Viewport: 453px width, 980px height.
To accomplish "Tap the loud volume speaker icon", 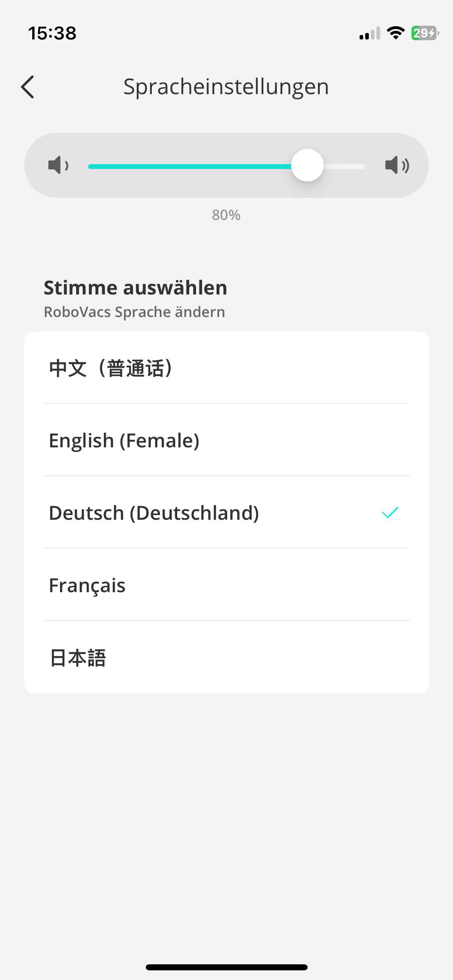I will tap(397, 165).
